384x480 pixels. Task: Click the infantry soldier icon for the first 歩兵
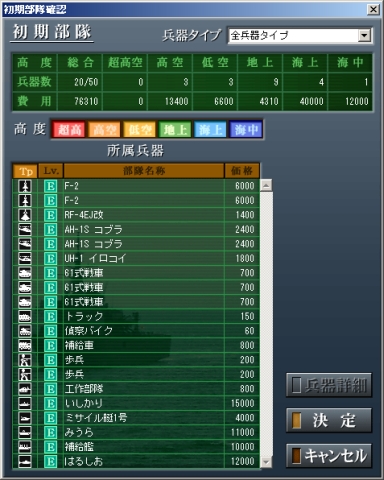(x=25, y=360)
